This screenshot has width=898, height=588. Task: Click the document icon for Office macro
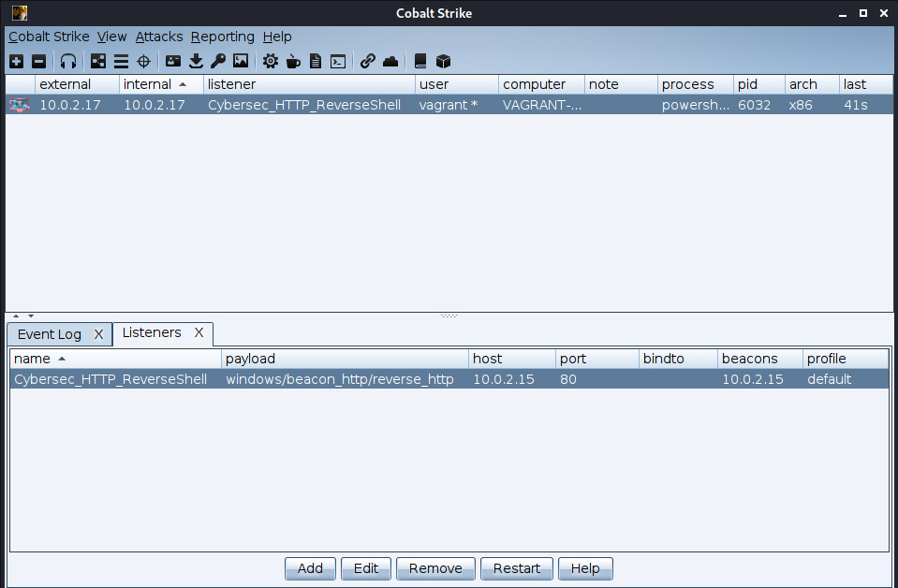tap(316, 61)
